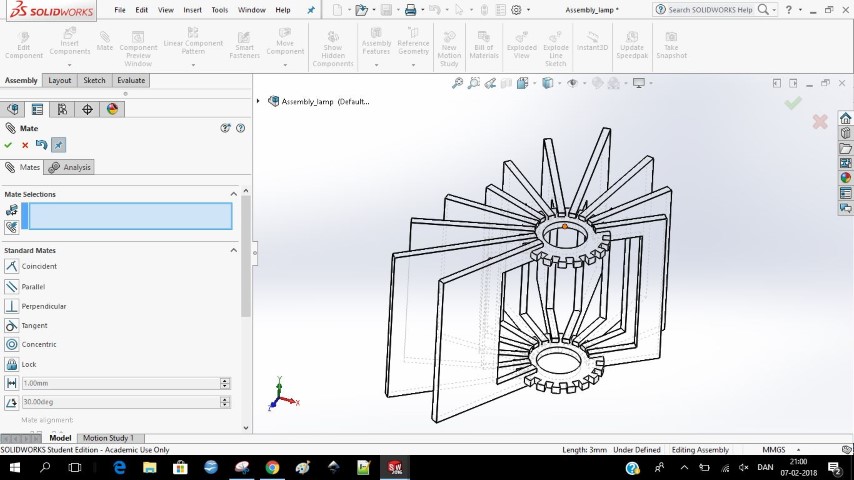The image size is (854, 480).
Task: Open Reference Geometry dropdown arrow
Action: coord(413,65)
